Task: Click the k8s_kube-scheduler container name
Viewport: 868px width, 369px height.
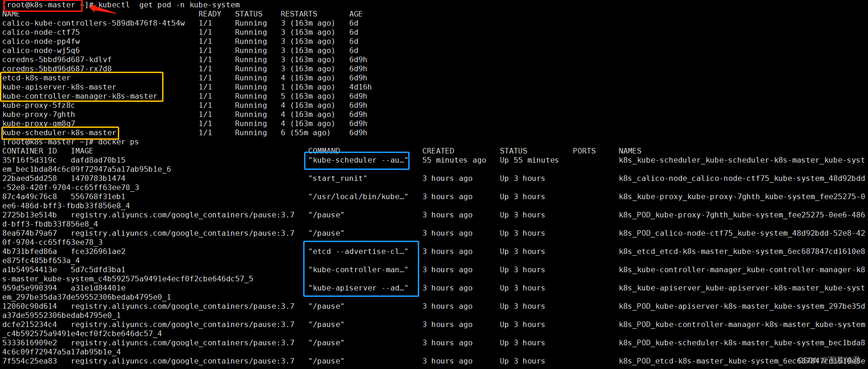Action: tap(742, 160)
